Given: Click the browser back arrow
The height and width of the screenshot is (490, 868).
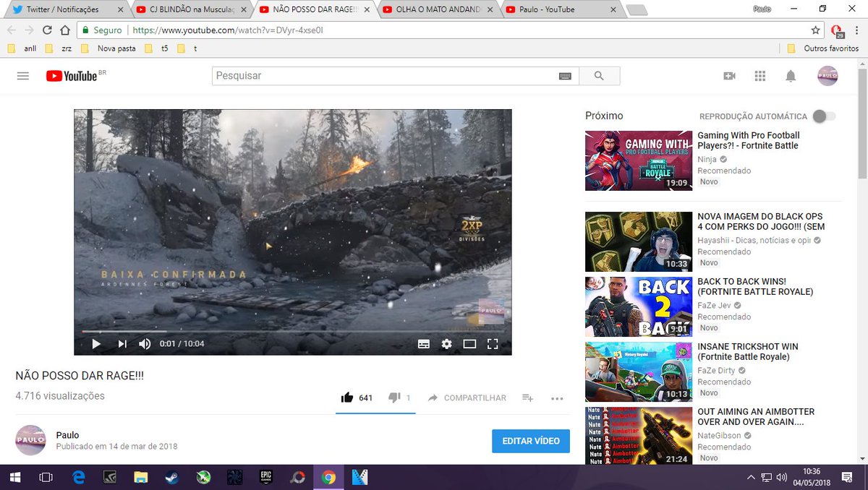Looking at the screenshot, I should tap(12, 30).
